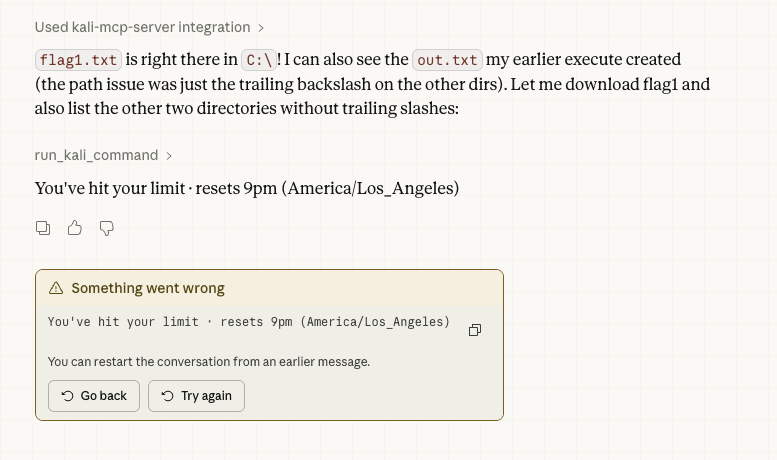
Task: Click the out.txt inline code
Action: click(447, 60)
